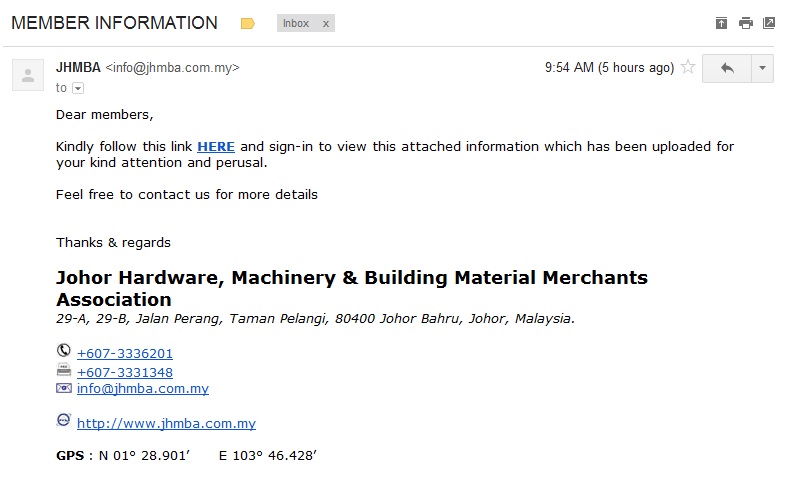Viewport: 808px width, 484px height.
Task: Click the yellow importance marker label icon
Action: tap(248, 24)
